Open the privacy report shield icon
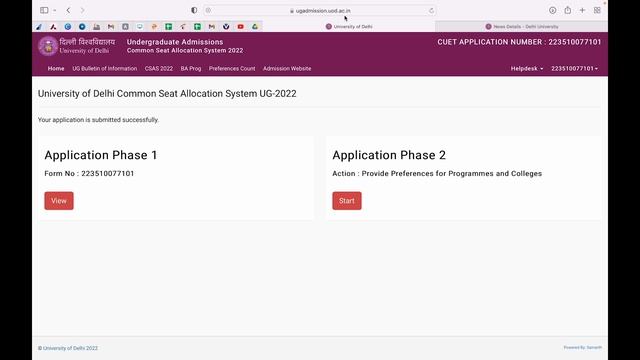Image resolution: width=640 pixels, height=360 pixels. click(194, 10)
